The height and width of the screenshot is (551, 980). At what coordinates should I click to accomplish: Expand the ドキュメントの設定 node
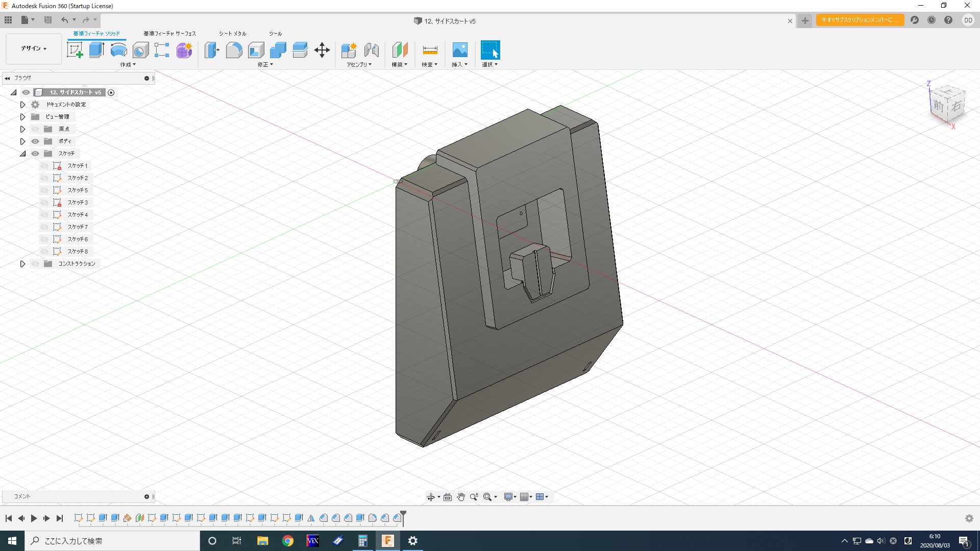[x=22, y=105]
